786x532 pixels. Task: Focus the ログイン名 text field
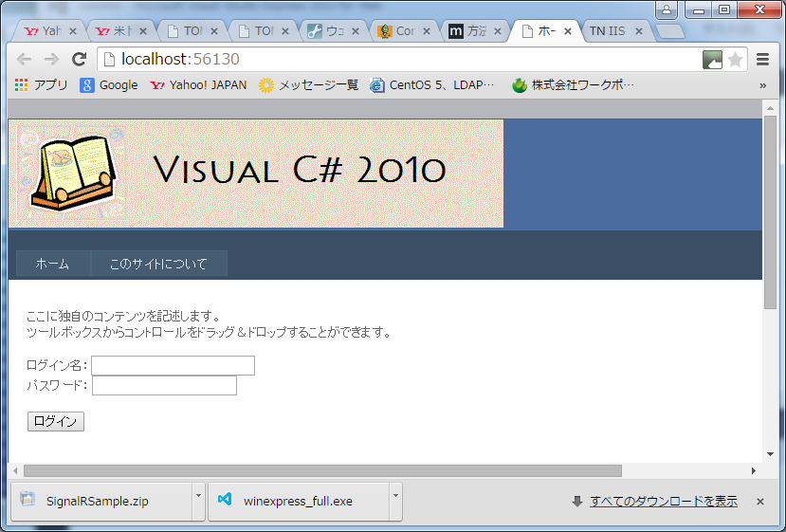click(x=173, y=365)
